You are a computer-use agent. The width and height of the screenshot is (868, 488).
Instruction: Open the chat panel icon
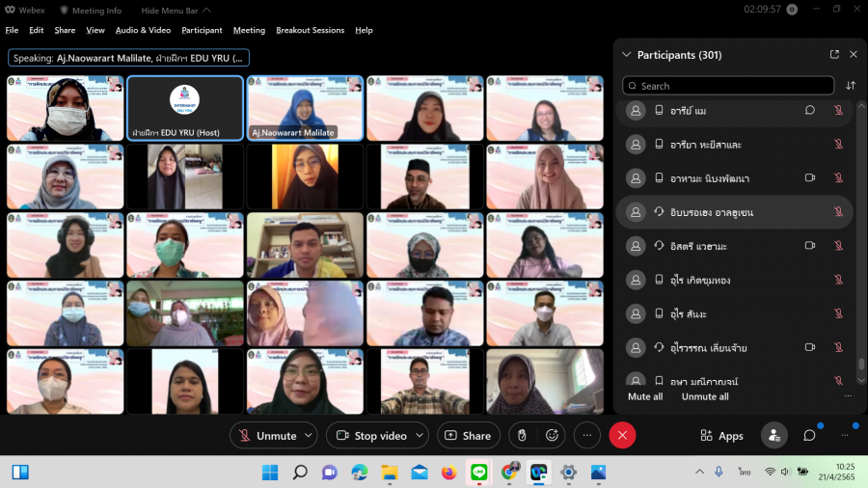[x=809, y=436]
